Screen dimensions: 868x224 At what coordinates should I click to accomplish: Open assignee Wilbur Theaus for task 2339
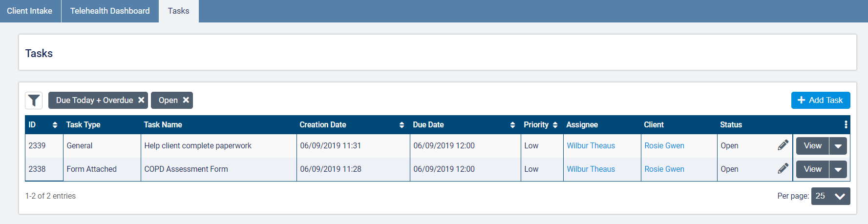tap(591, 145)
